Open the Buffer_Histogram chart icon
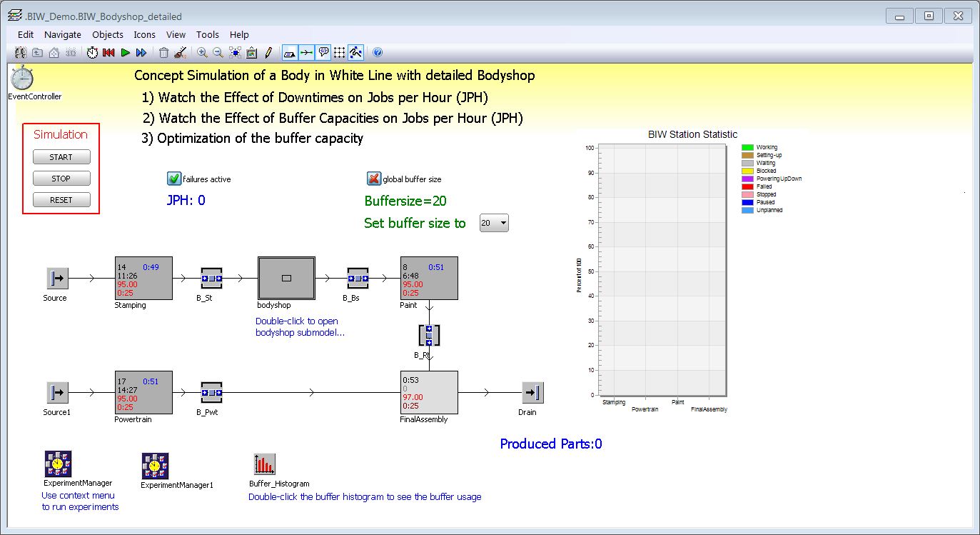980x535 pixels. point(263,464)
